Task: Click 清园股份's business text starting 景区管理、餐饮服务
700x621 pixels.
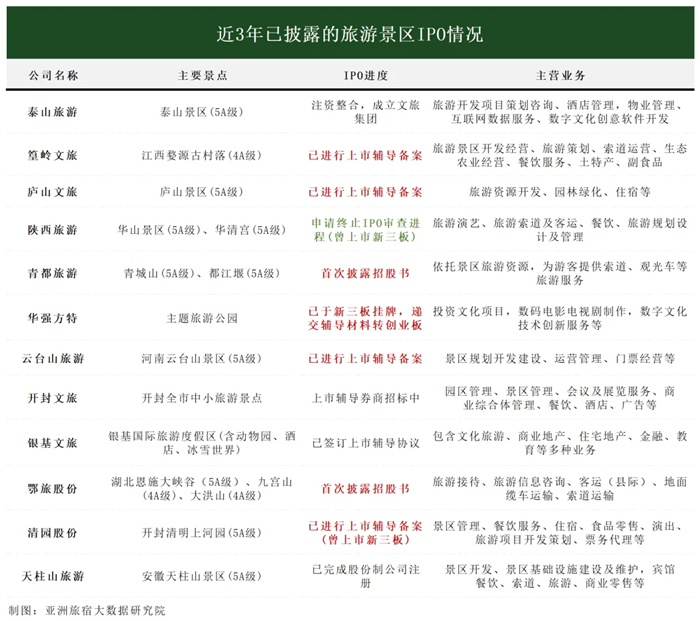Action: [560, 533]
